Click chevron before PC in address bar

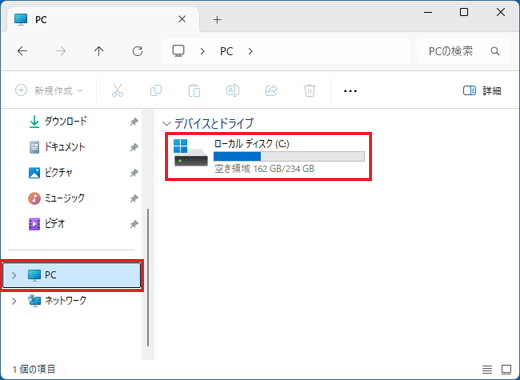202,51
